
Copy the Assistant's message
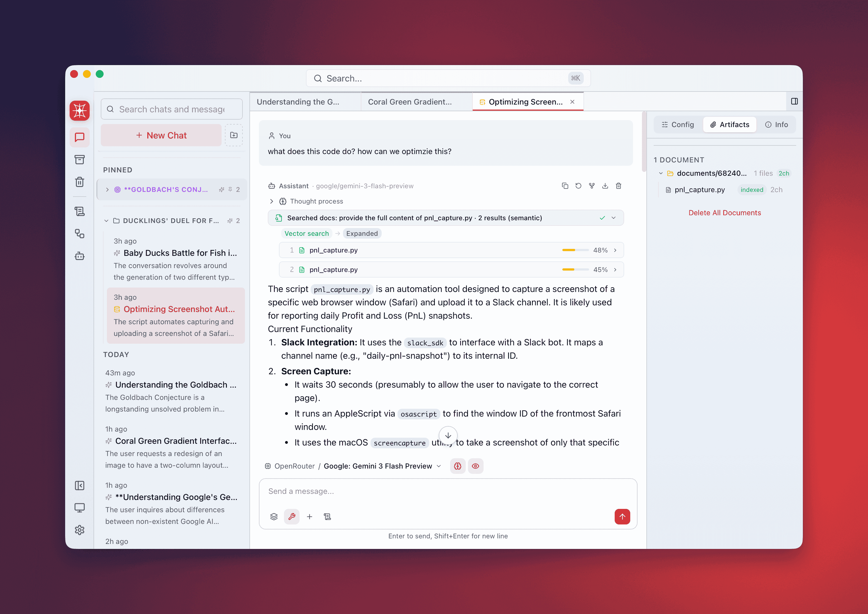pos(565,186)
